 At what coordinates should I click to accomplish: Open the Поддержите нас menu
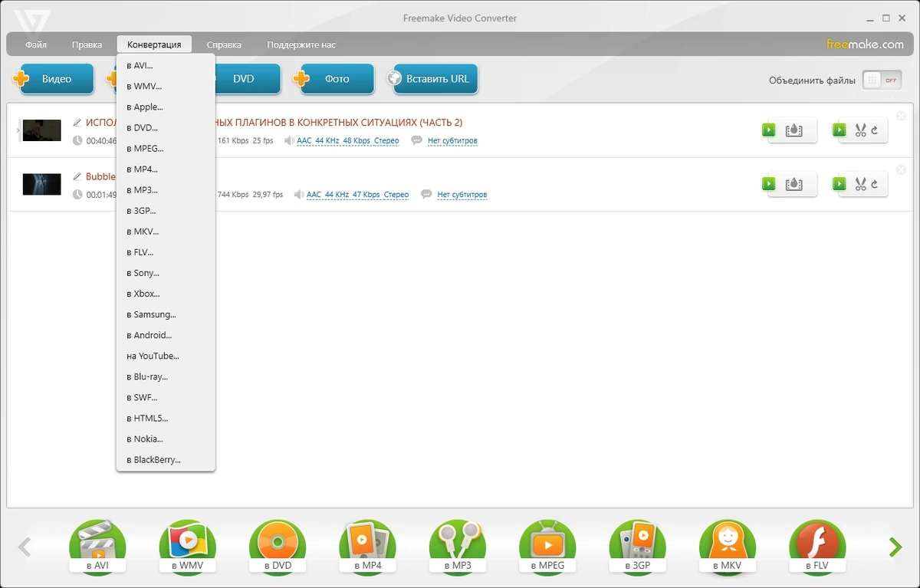click(301, 44)
